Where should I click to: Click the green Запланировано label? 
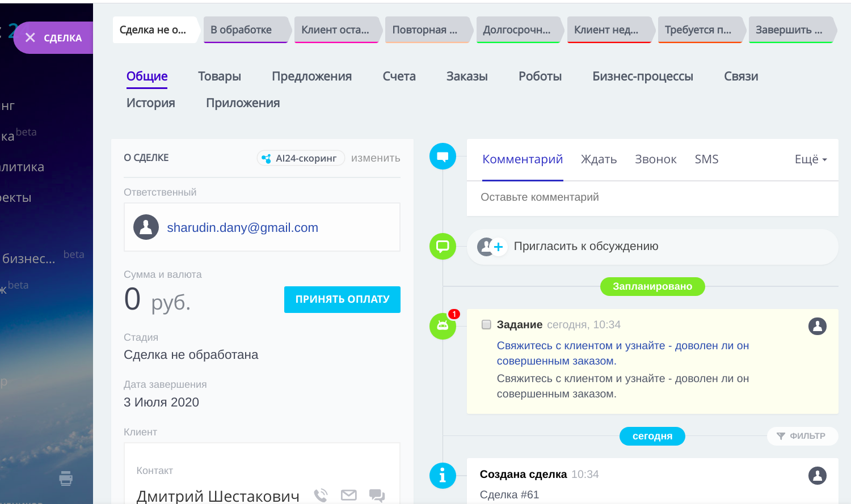pos(652,286)
